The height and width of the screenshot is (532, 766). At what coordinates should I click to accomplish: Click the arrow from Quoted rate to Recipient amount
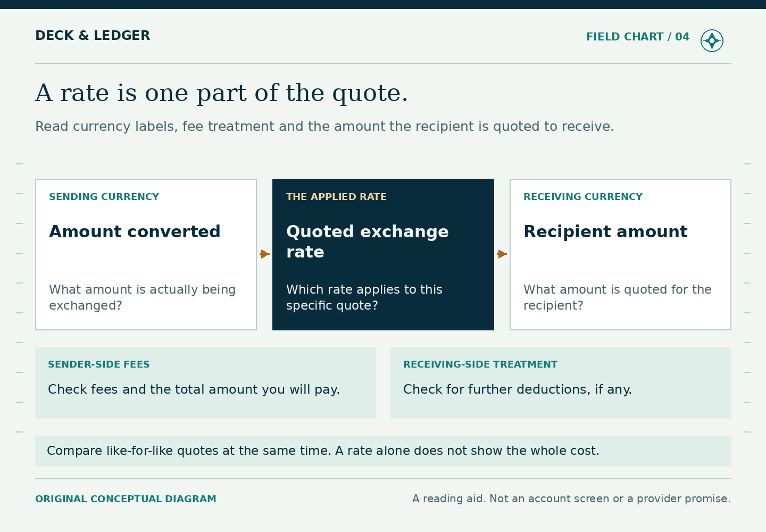[502, 254]
